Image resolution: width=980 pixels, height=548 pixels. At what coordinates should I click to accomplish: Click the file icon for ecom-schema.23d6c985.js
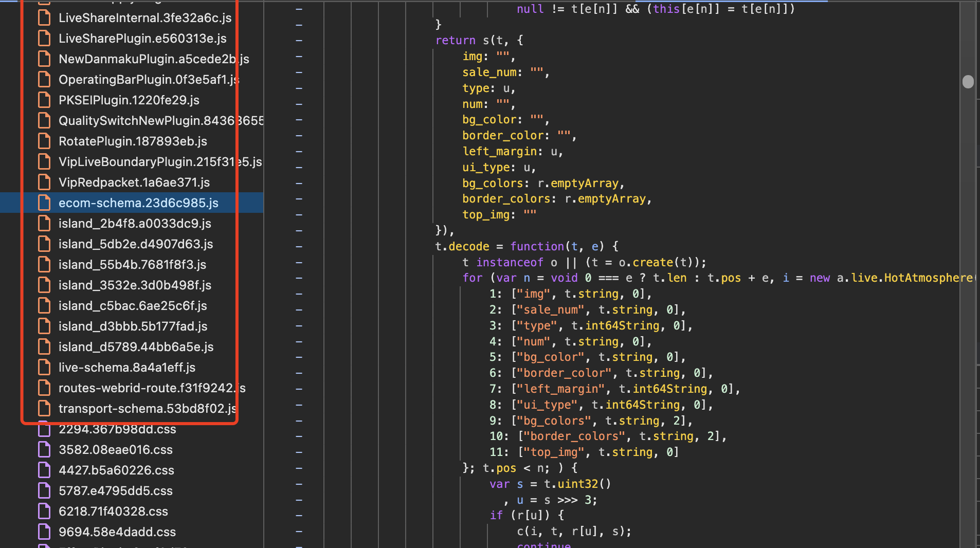(44, 202)
